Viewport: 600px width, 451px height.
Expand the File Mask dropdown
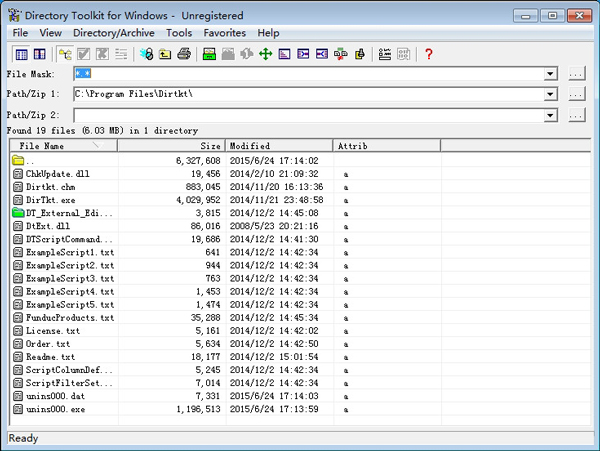(550, 73)
